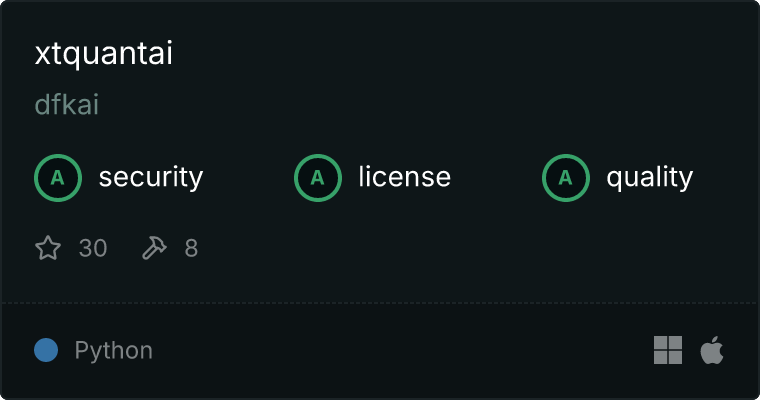The width and height of the screenshot is (760, 400).
Task: Star the xtquantai server via star icon
Action: click(x=48, y=248)
